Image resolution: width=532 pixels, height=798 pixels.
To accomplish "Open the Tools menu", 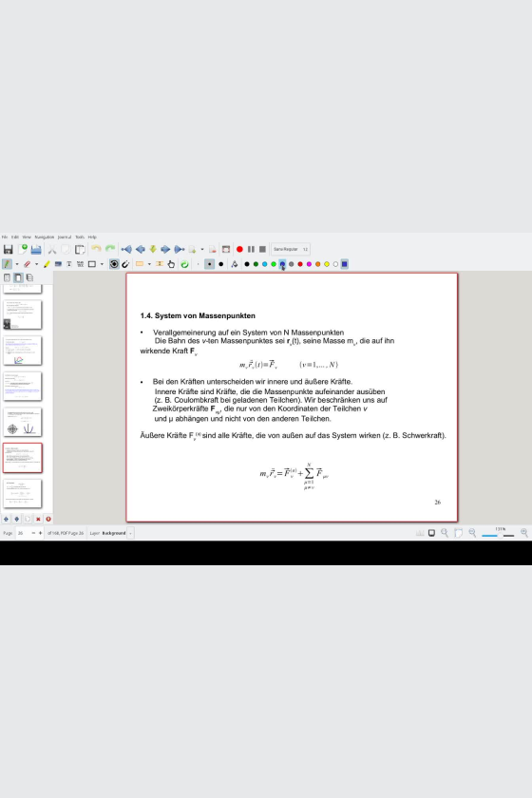I will (80, 237).
